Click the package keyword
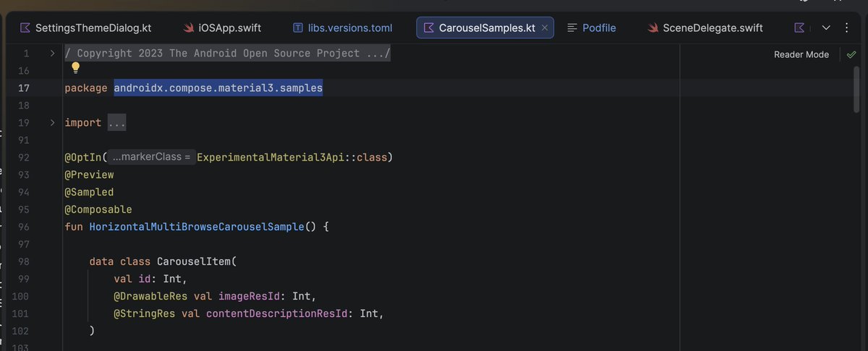Image resolution: width=868 pixels, height=351 pixels. [x=86, y=88]
